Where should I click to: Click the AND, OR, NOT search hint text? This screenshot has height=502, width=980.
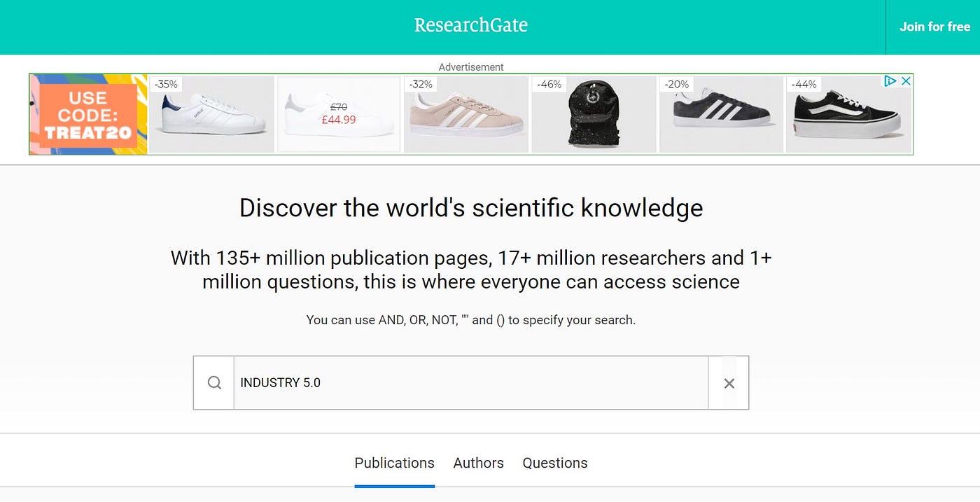pyautogui.click(x=471, y=320)
